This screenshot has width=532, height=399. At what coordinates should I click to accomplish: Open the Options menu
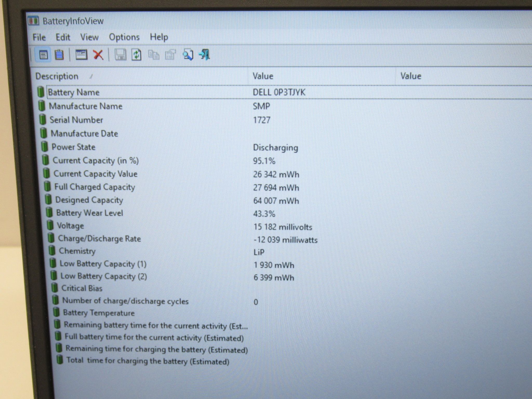pyautogui.click(x=124, y=37)
